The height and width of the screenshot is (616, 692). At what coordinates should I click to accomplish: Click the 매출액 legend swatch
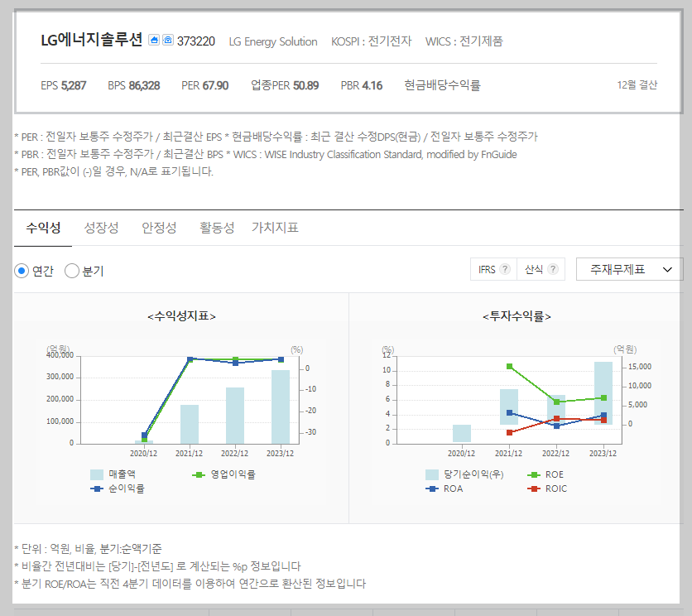tap(97, 474)
